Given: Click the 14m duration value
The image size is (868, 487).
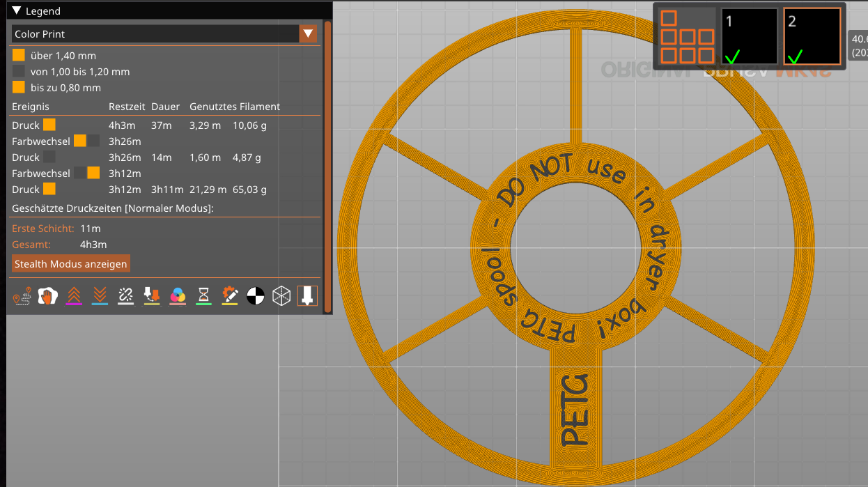Looking at the screenshot, I should click(161, 157).
